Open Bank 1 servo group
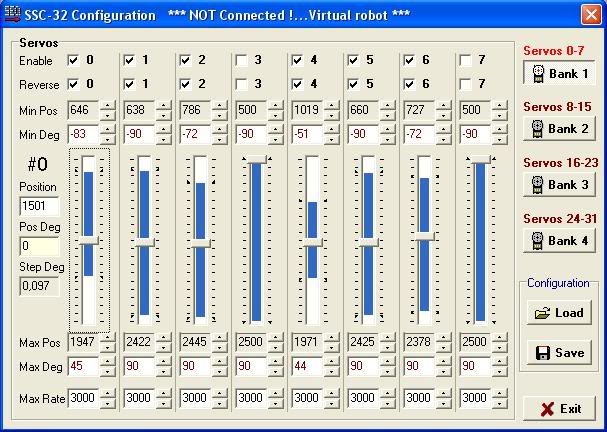 point(559,73)
